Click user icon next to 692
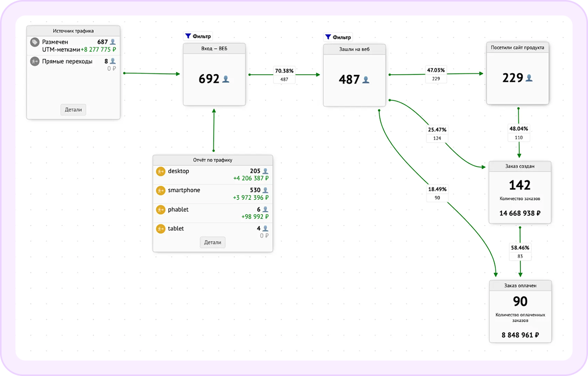Screen dimensions: 588x376 pyautogui.click(x=225, y=79)
